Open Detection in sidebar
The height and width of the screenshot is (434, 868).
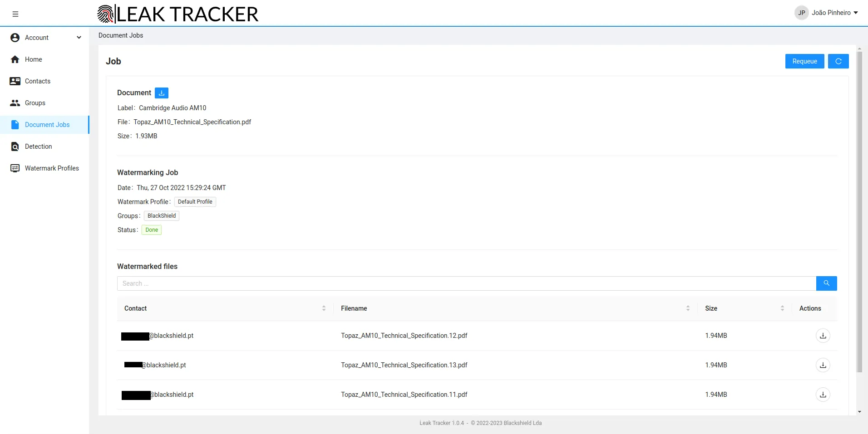click(44, 146)
